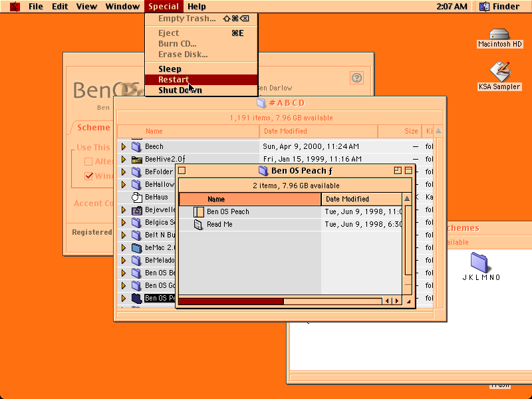Select the Read Me document icon
The width and height of the screenshot is (532, 399).
pyautogui.click(x=198, y=224)
